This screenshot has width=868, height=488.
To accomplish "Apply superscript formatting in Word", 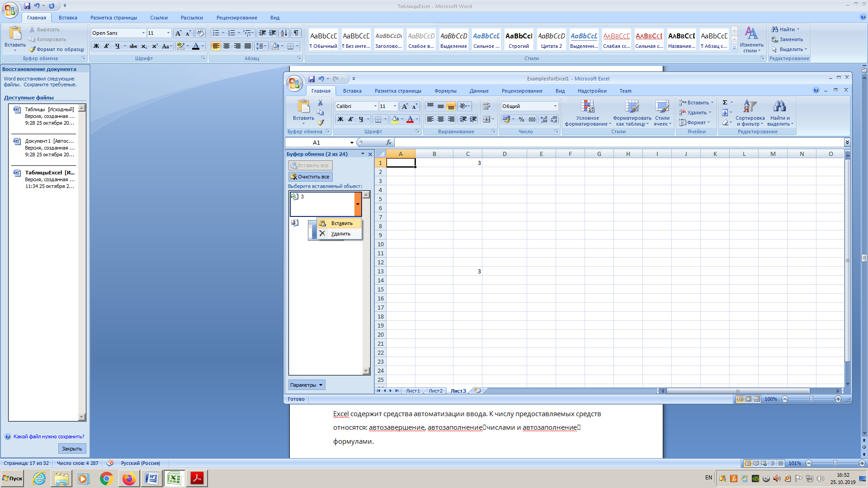I will [155, 46].
